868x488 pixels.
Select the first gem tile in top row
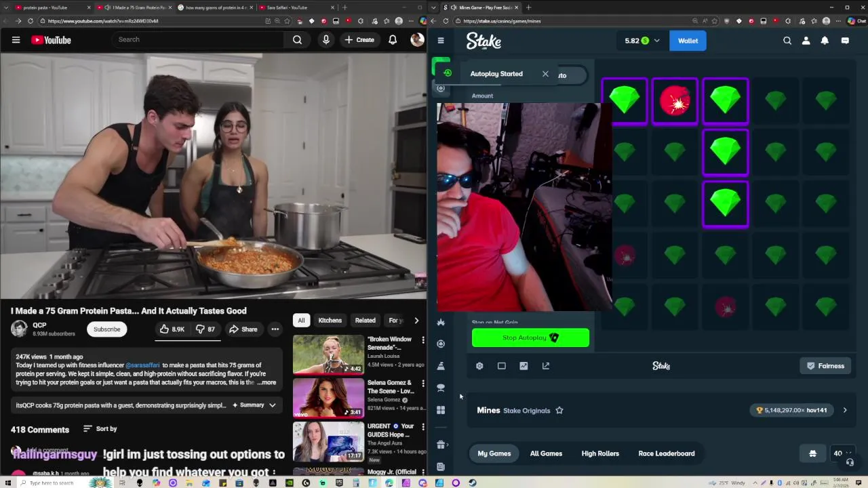pyautogui.click(x=625, y=102)
